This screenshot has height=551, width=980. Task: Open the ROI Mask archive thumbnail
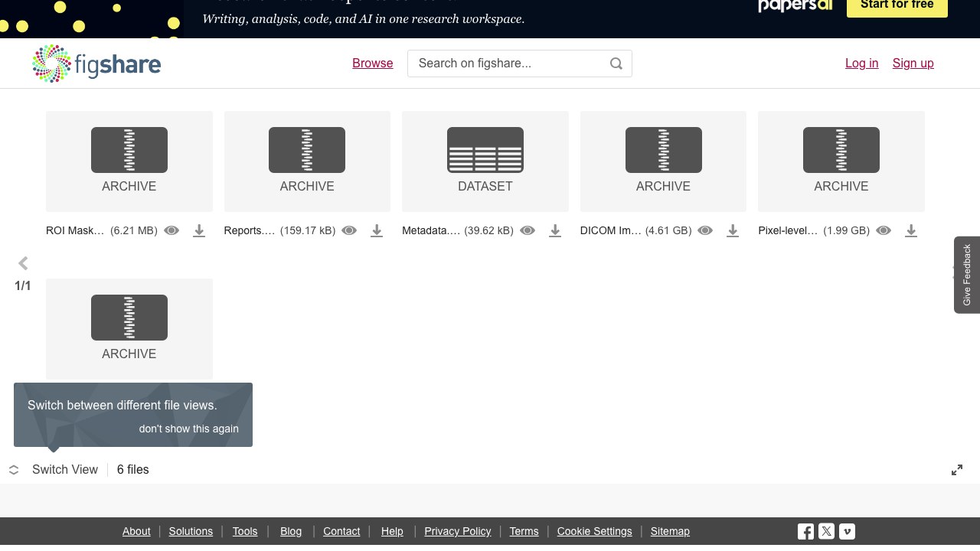tap(129, 161)
